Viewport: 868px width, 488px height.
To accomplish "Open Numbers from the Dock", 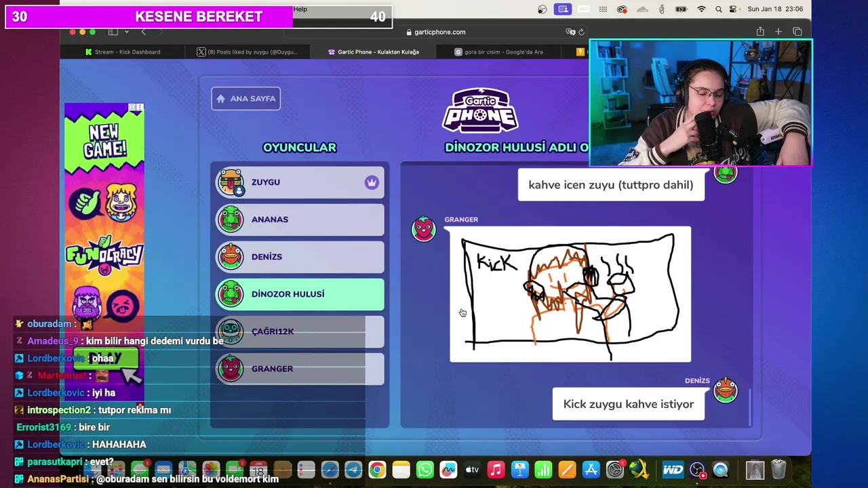I will click(543, 470).
